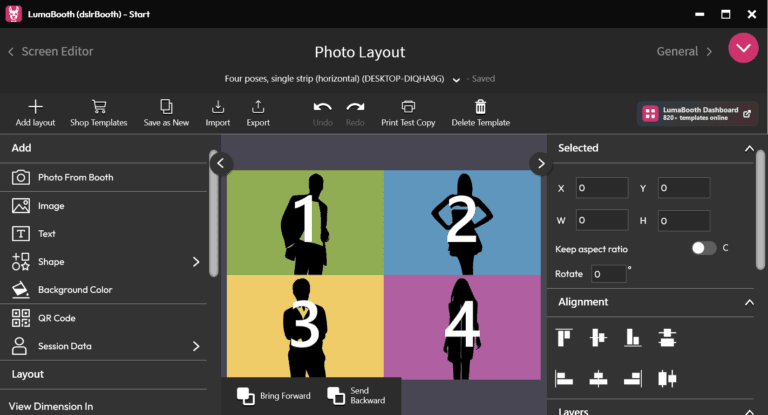Toggle Keep aspect ratio switch

[x=703, y=248]
